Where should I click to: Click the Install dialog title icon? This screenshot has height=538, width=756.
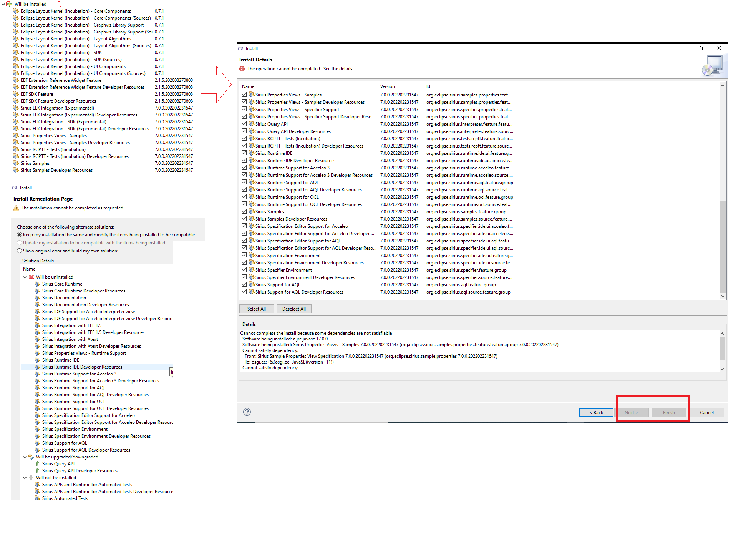pos(241,49)
